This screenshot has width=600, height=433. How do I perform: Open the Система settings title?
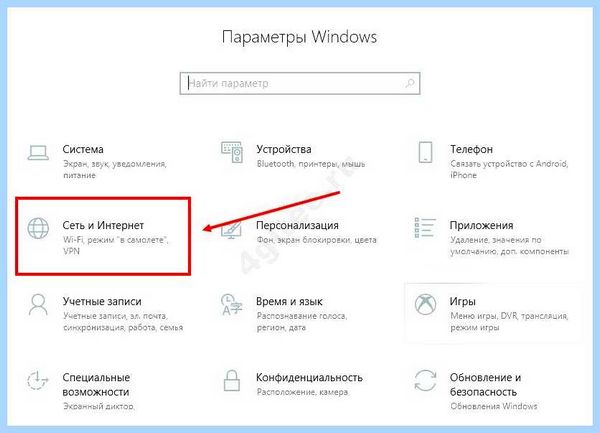(83, 149)
